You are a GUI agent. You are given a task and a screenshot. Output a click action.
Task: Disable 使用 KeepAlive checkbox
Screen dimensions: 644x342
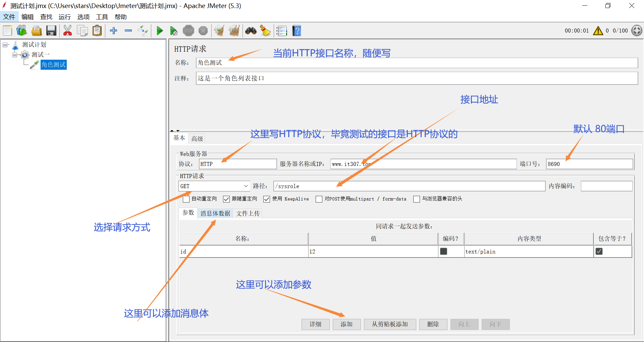coord(267,199)
